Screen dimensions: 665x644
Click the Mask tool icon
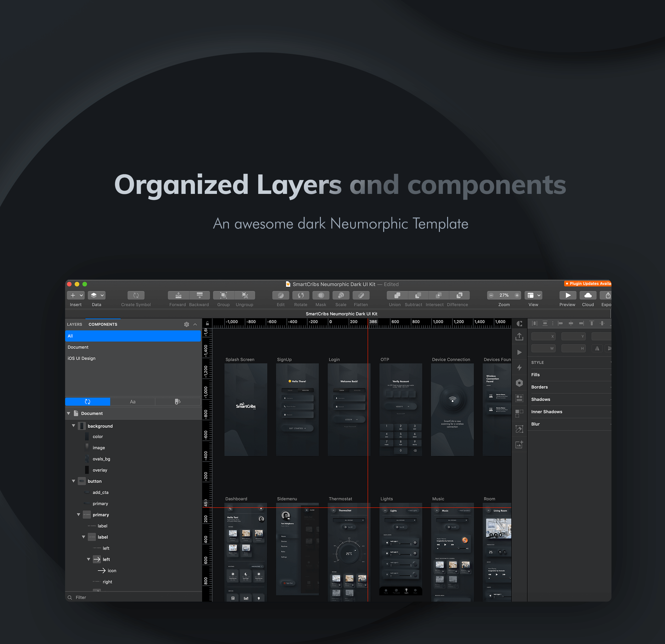pos(321,295)
